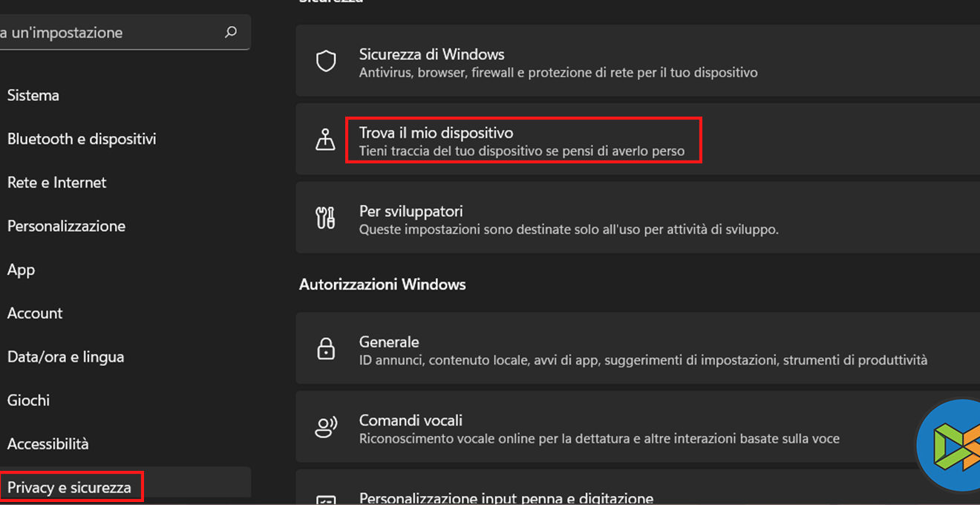980x505 pixels.
Task: Go to Rete e Internet
Action: (57, 183)
